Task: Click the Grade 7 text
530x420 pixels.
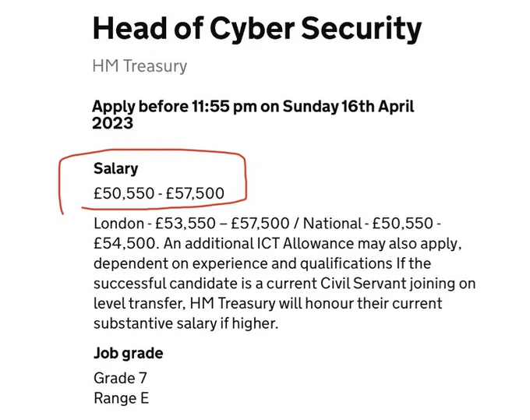Action: pyautogui.click(x=120, y=378)
